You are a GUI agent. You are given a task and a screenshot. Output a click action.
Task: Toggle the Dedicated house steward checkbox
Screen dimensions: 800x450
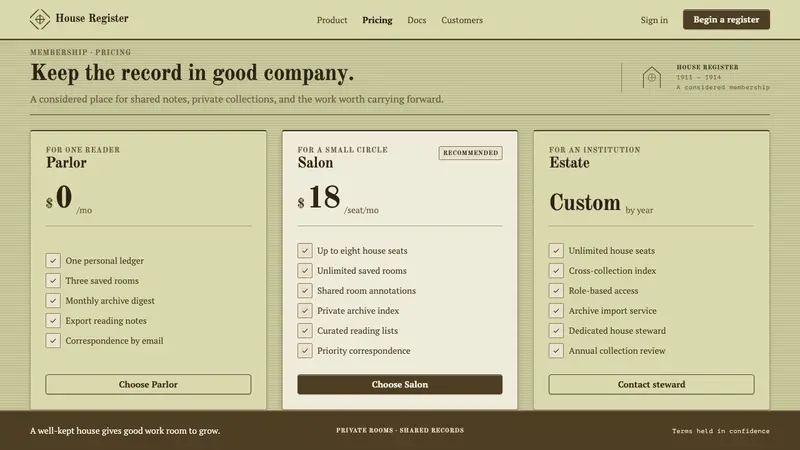(x=556, y=331)
